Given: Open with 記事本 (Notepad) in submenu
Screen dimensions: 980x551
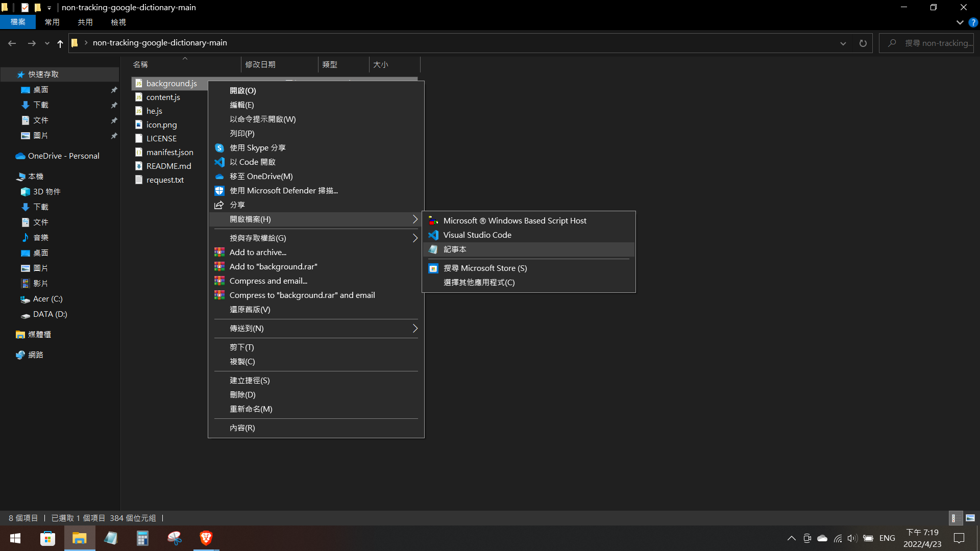Looking at the screenshot, I should point(455,249).
